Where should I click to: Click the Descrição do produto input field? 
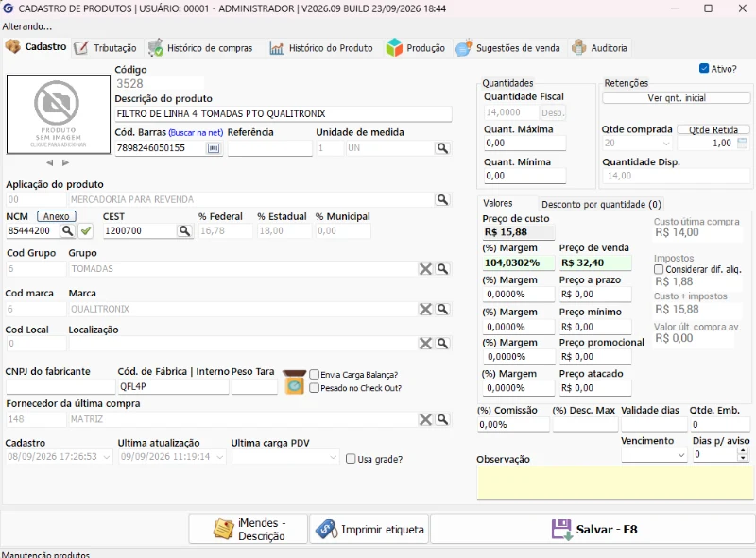tap(283, 113)
